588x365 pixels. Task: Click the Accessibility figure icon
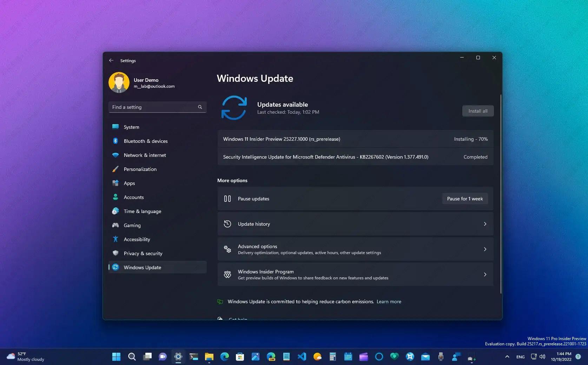click(x=116, y=239)
